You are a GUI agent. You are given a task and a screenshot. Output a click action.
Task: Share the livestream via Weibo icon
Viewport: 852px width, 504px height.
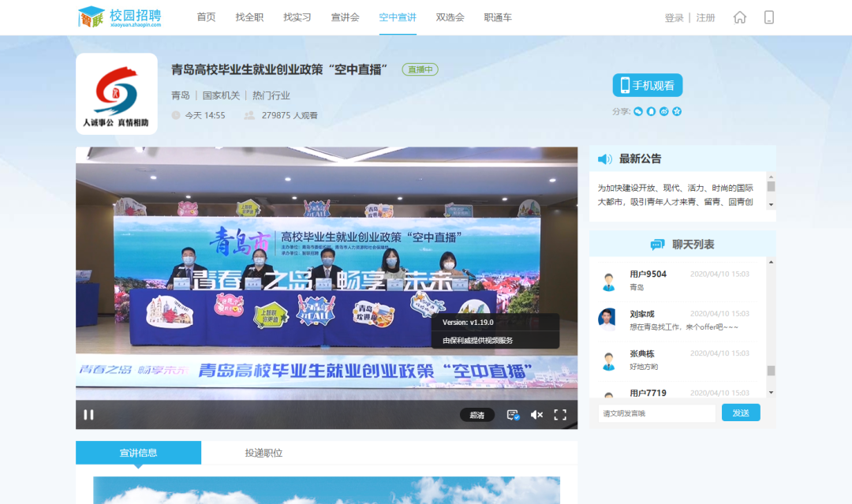(663, 111)
